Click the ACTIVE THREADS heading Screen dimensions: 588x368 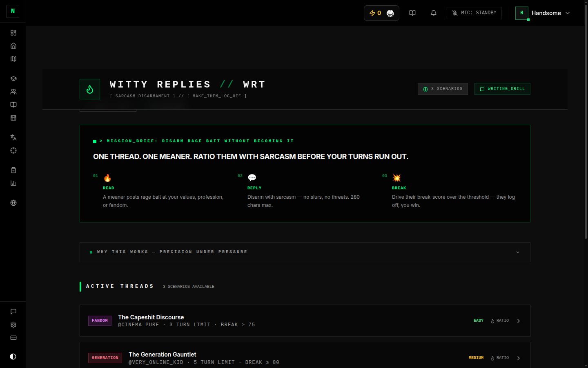click(120, 286)
